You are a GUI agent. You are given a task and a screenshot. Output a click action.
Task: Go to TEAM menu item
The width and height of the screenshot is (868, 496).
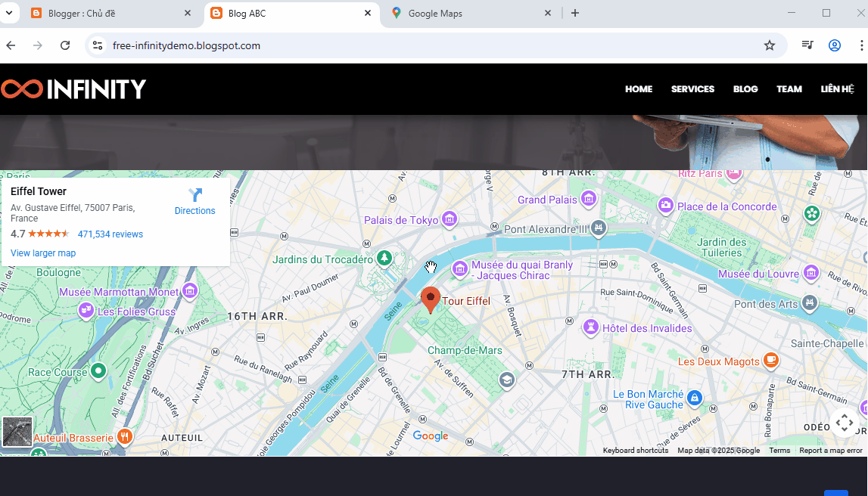pos(789,89)
